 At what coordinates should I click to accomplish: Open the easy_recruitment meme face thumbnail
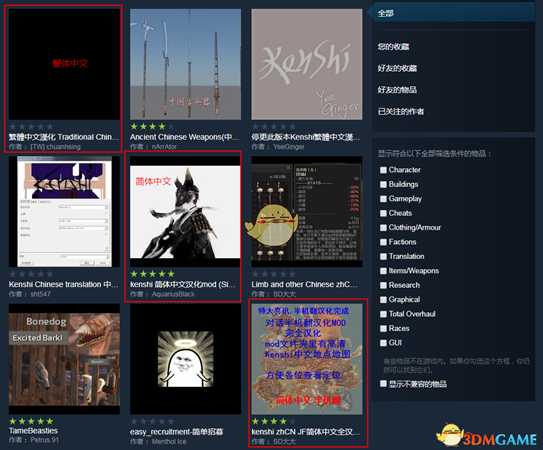[x=185, y=359]
